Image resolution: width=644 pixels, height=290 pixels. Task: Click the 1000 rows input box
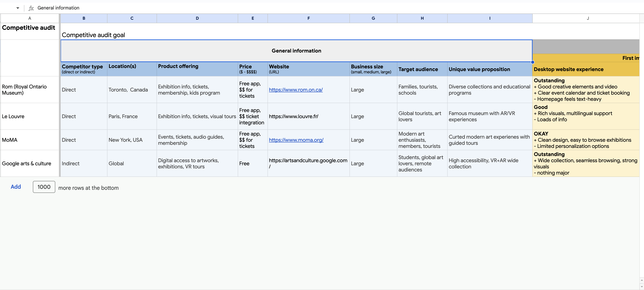click(44, 187)
